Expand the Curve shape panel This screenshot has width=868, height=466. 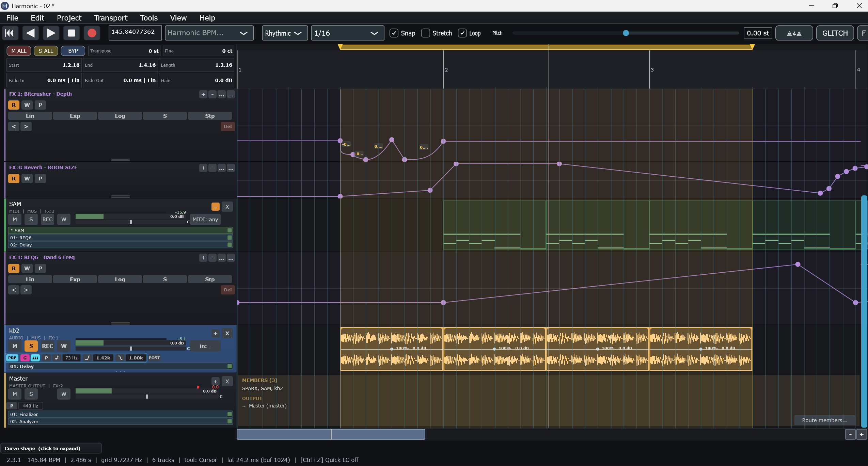click(51, 448)
